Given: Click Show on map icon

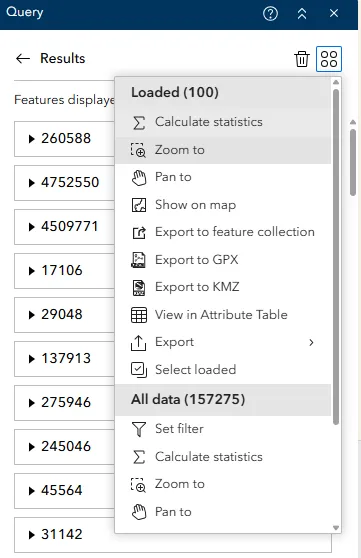Looking at the screenshot, I should click(139, 205).
